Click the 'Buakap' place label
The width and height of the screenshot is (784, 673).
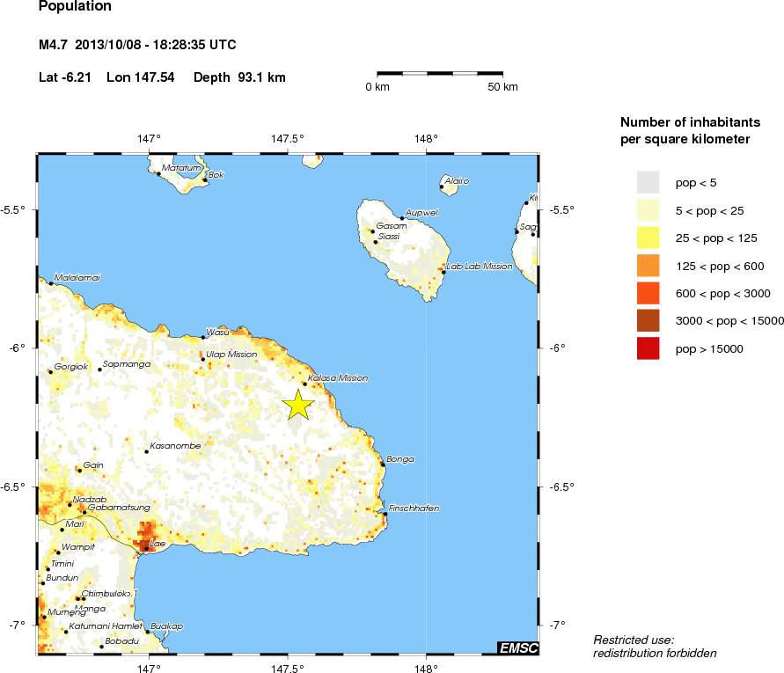tap(167, 626)
